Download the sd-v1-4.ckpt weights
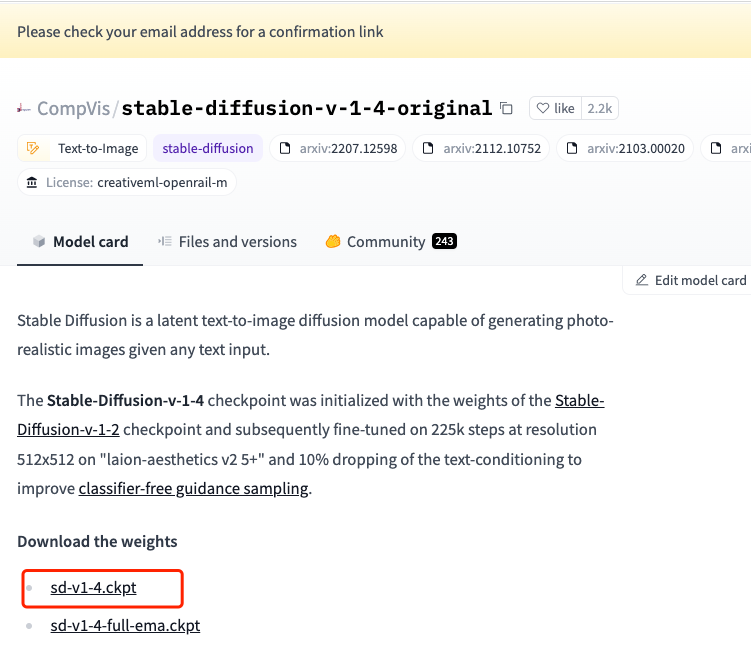This screenshot has height=661, width=751. pyautogui.click(x=93, y=588)
